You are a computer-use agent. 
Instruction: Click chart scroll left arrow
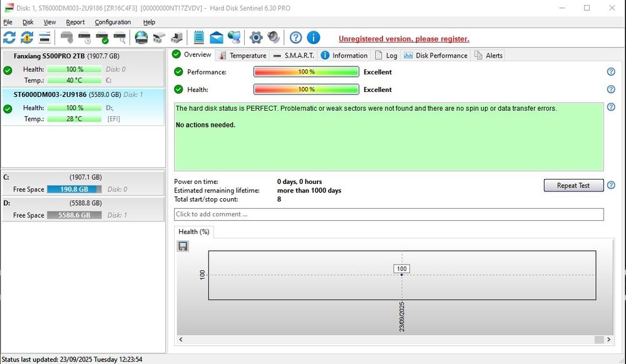click(181, 339)
